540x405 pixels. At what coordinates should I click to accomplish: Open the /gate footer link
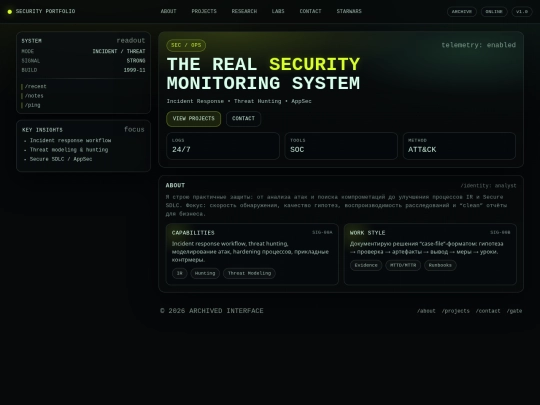[514, 311]
